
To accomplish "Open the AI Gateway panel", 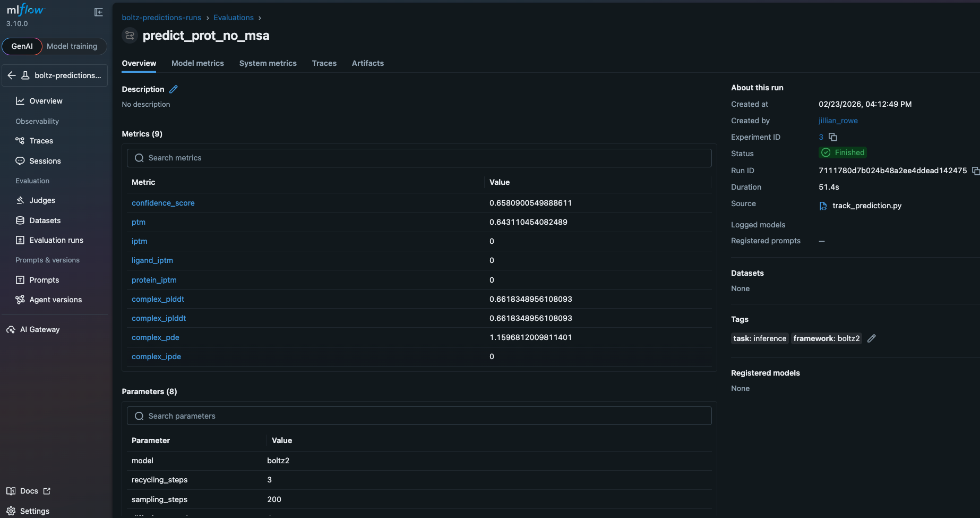I will [x=39, y=329].
